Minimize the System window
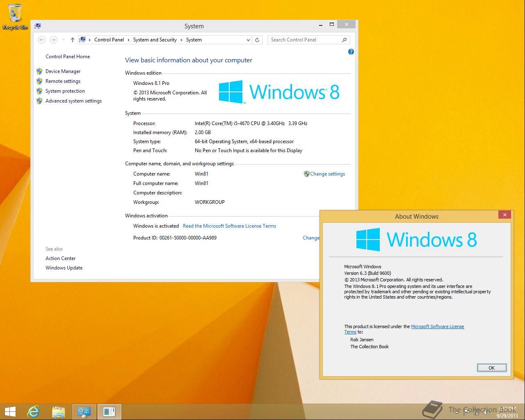Image resolution: width=525 pixels, height=420 pixels. tap(321, 25)
